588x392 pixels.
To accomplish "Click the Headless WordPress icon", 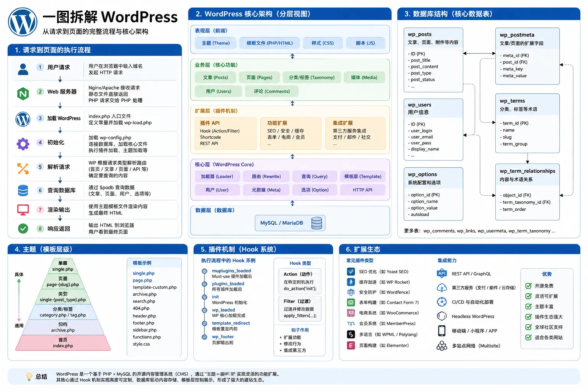I will 442,316.
